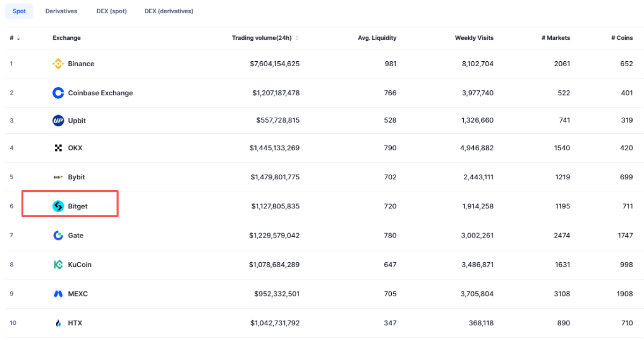Switch to the Spot tab
Screen dimensions: 644x340
tap(19, 11)
